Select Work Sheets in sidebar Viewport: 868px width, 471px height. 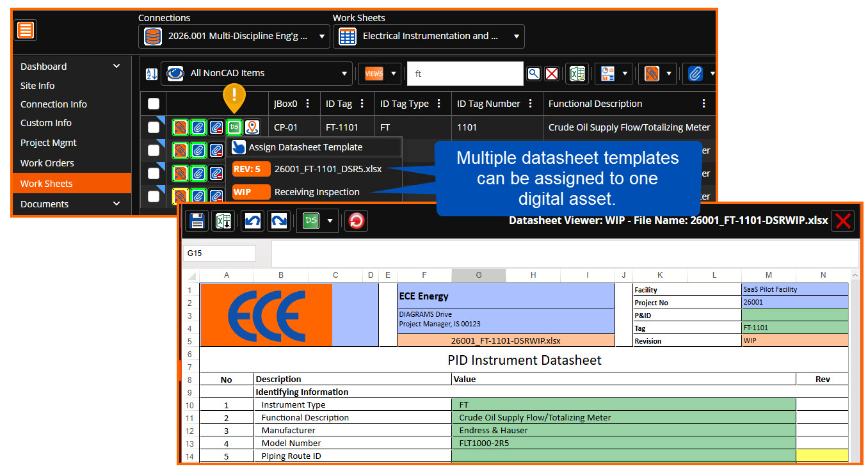pyautogui.click(x=72, y=183)
